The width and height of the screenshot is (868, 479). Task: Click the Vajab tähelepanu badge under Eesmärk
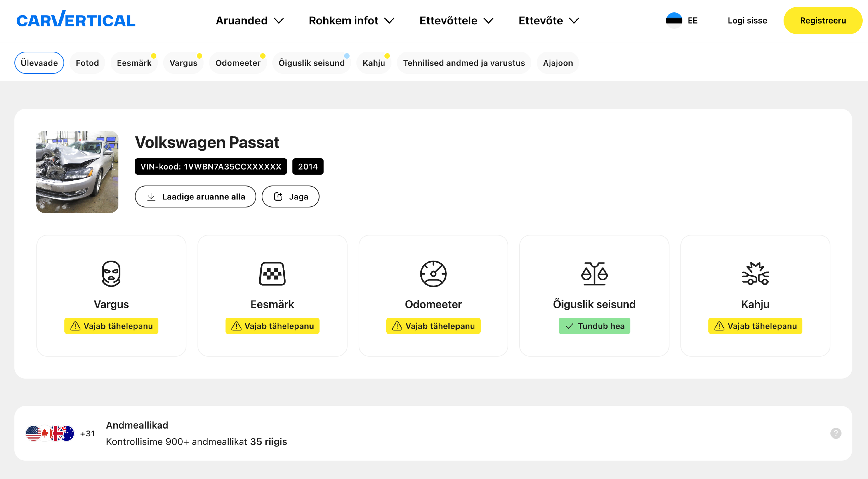point(272,326)
